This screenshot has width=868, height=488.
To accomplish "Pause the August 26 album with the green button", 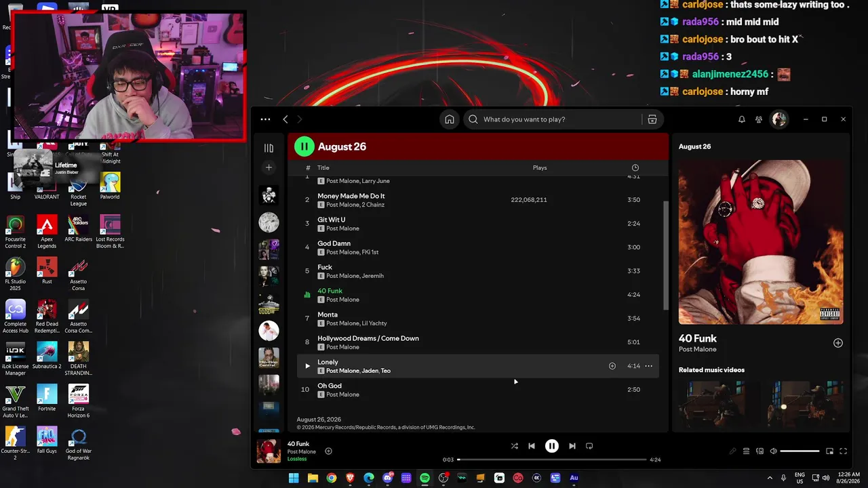I will pyautogui.click(x=304, y=146).
